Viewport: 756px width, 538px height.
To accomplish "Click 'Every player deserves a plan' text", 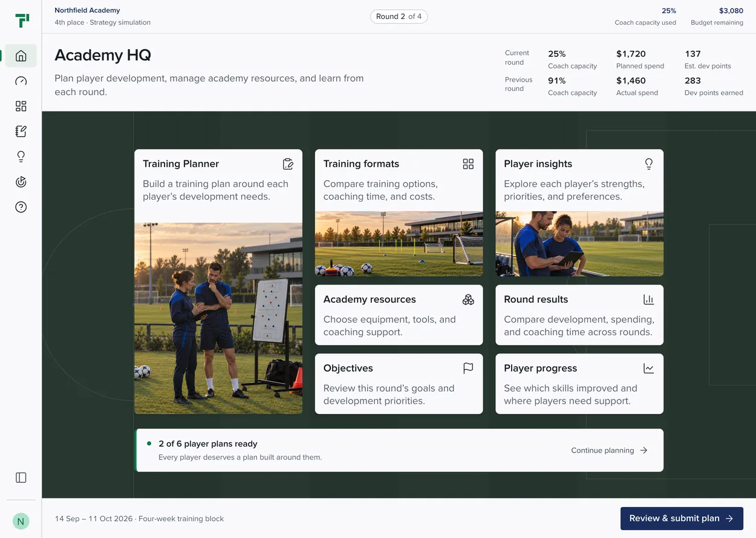I will tap(240, 458).
